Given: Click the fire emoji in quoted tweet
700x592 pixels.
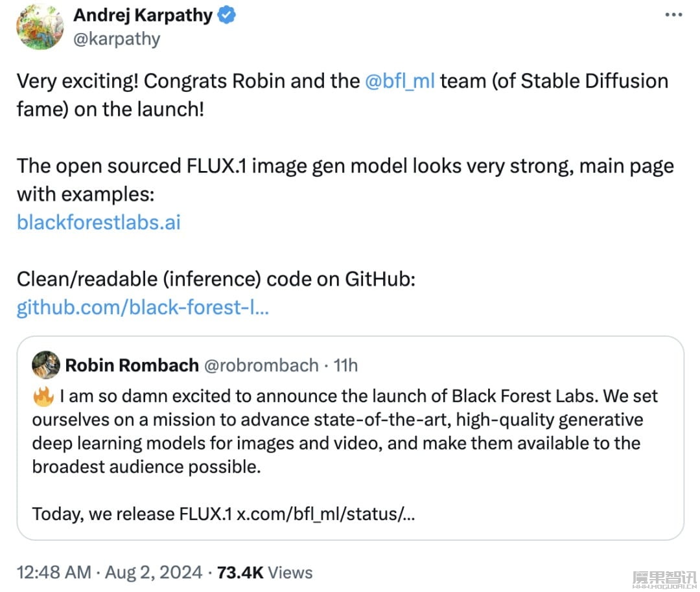Looking at the screenshot, I should pyautogui.click(x=43, y=396).
